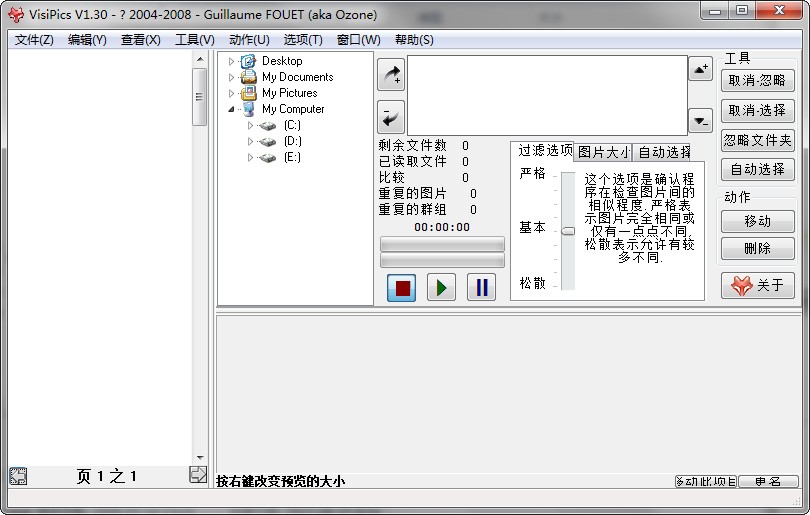Click the 松散 loose label
Image resolution: width=810 pixels, height=515 pixels.
click(x=533, y=283)
